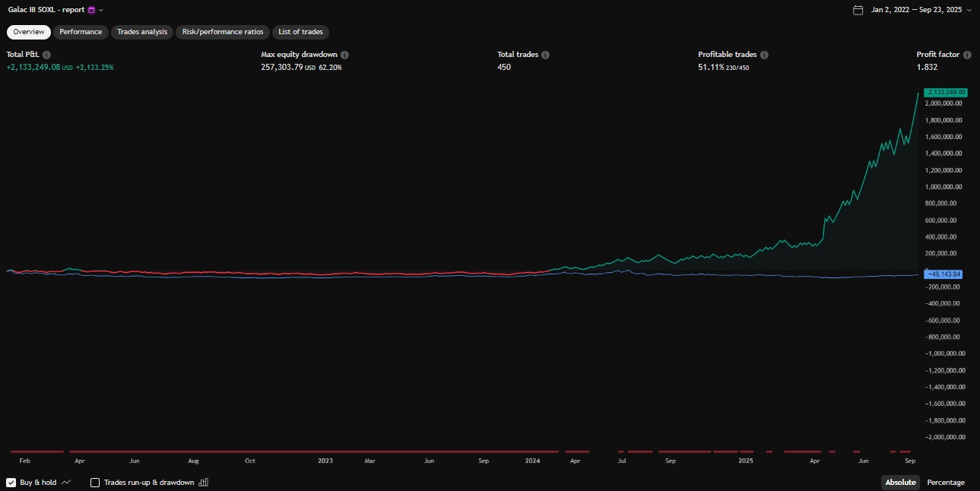Screen dimensions: 980x491
Task: Open the Trades analysis tab
Action: 142,32
